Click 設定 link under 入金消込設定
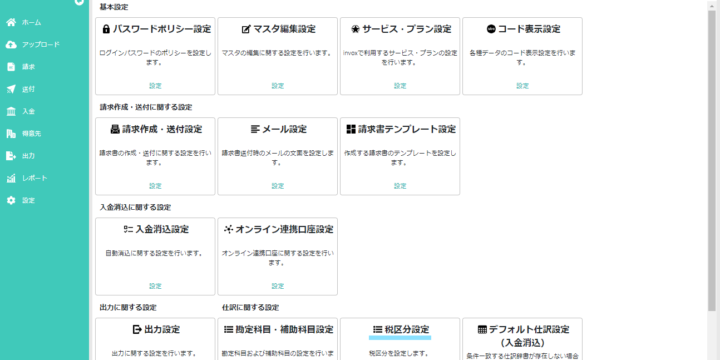 pyautogui.click(x=155, y=286)
